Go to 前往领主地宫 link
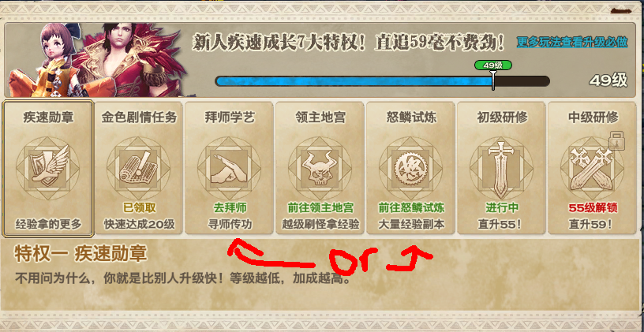This screenshot has height=332, width=644. pos(320,207)
